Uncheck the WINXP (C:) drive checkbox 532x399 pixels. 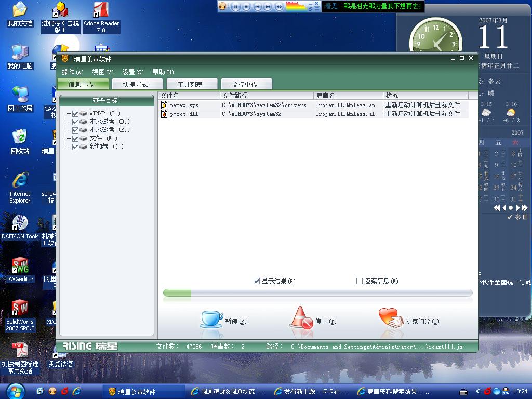pos(76,113)
